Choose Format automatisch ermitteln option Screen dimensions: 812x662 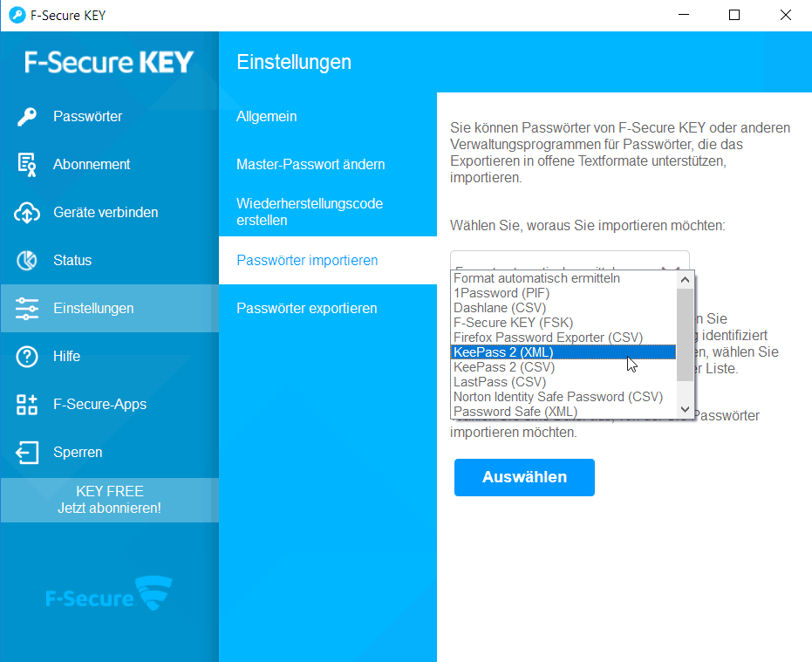click(563, 278)
